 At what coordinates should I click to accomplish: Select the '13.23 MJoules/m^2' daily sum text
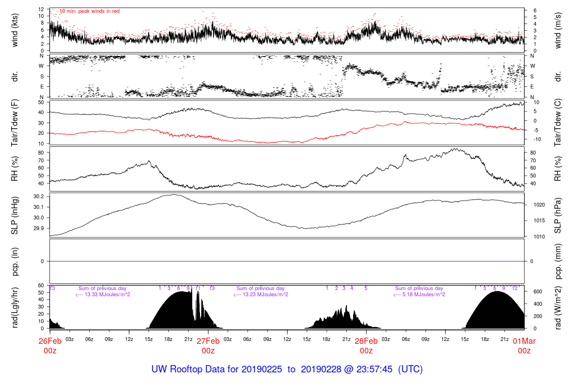[265, 295]
